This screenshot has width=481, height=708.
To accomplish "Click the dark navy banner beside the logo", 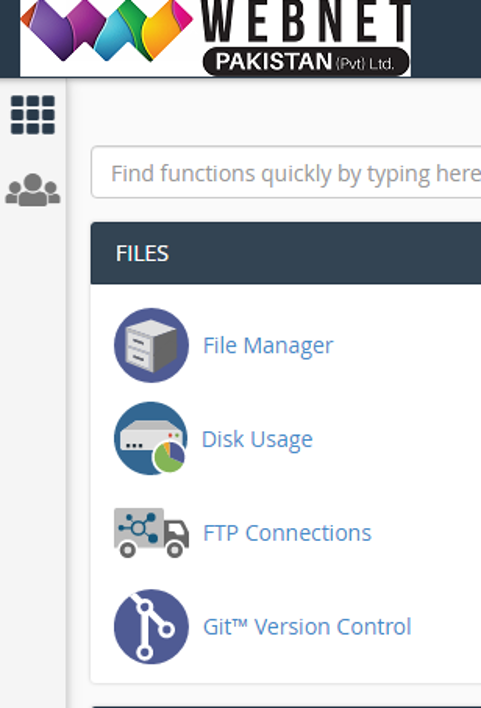I will (446, 38).
